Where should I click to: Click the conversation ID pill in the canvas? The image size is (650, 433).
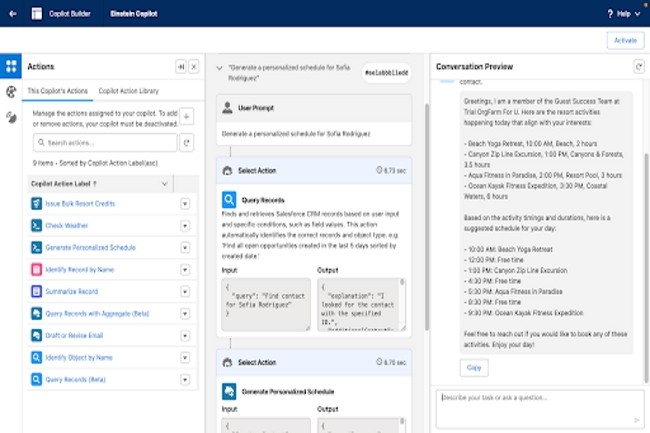[x=386, y=73]
